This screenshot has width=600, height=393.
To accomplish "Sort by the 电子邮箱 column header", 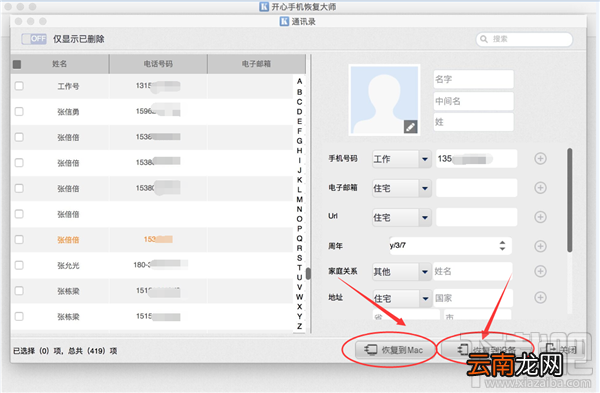I will coord(256,64).
